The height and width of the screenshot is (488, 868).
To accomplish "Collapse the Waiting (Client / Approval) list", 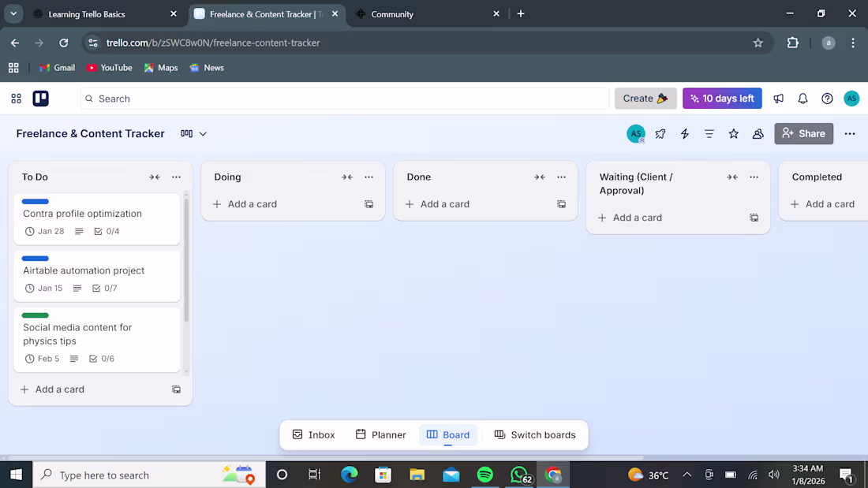I will (x=732, y=177).
